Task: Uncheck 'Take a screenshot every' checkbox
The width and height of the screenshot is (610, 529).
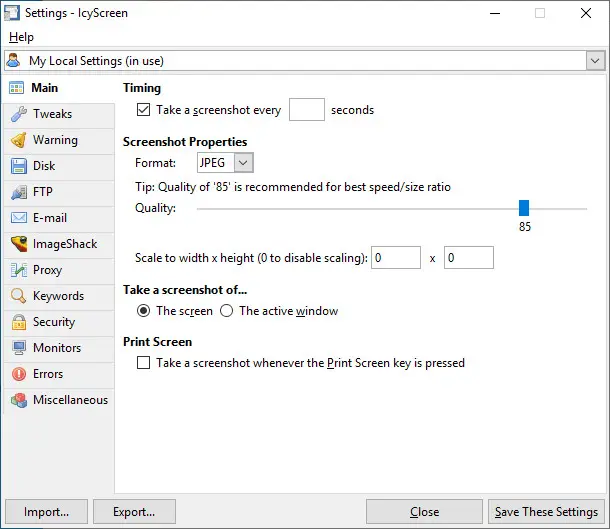Action: pyautogui.click(x=143, y=110)
